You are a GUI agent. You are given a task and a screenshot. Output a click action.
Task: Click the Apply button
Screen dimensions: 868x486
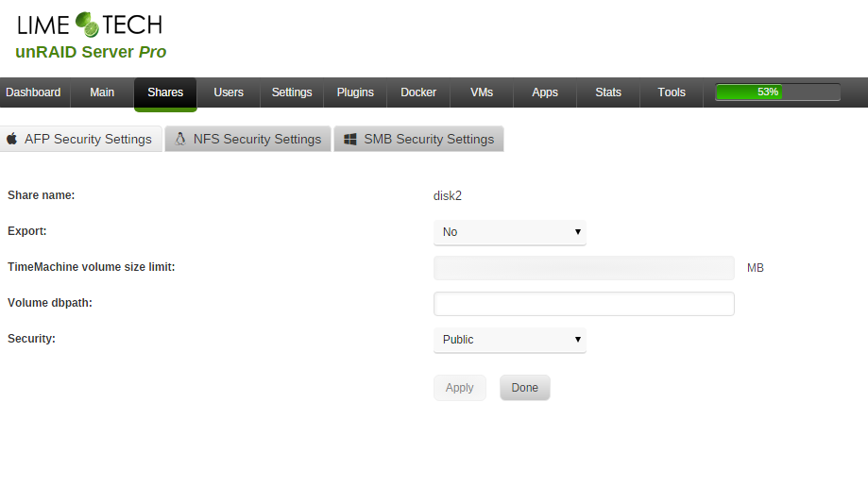click(x=459, y=388)
